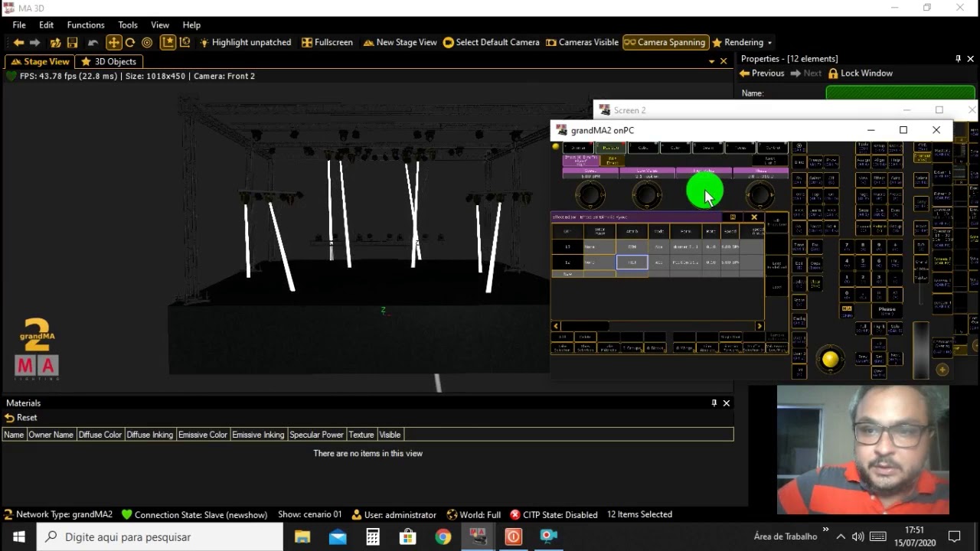This screenshot has width=980, height=551.
Task: Click the save disk icon in toolbar
Action: point(73,43)
